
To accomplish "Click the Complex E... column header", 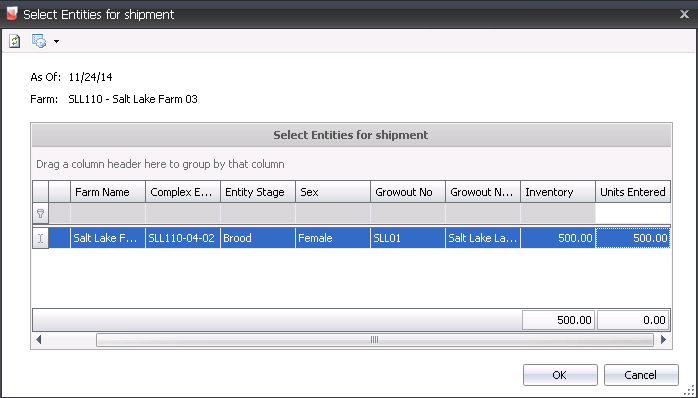I will click(183, 192).
